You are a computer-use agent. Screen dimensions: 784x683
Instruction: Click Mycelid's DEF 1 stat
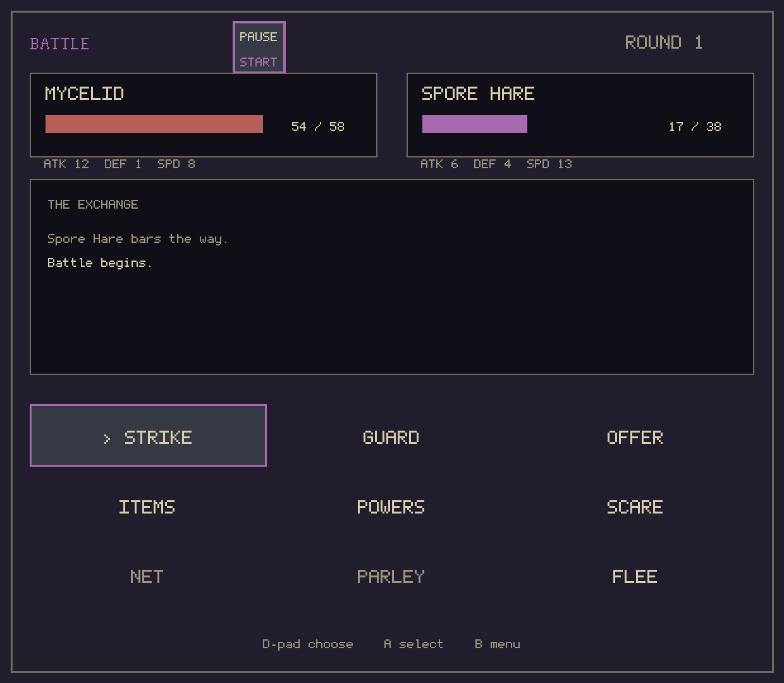(x=123, y=164)
